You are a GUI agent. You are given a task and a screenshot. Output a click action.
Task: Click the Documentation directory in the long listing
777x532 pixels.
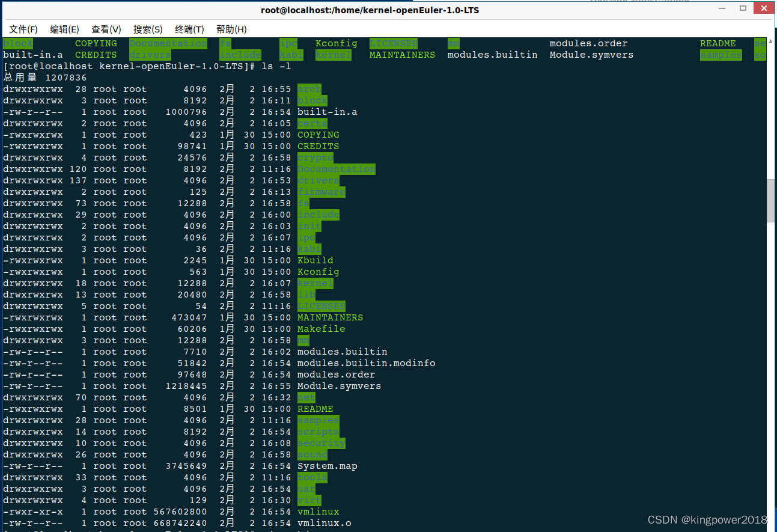point(336,169)
